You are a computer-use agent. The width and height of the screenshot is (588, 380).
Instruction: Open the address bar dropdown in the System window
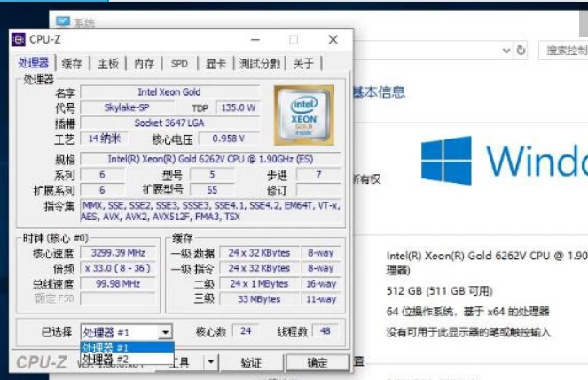click(506, 51)
